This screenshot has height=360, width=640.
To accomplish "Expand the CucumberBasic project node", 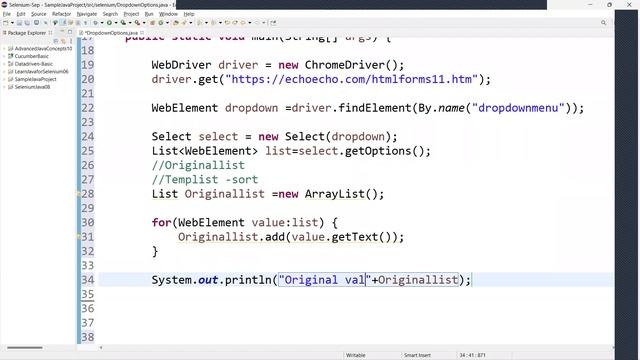I will 4,56.
